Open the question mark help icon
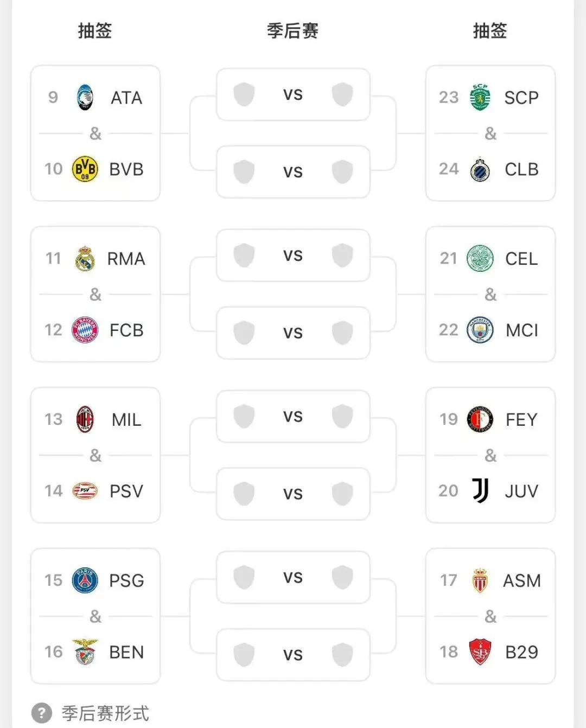The image size is (586, 728). (x=42, y=713)
